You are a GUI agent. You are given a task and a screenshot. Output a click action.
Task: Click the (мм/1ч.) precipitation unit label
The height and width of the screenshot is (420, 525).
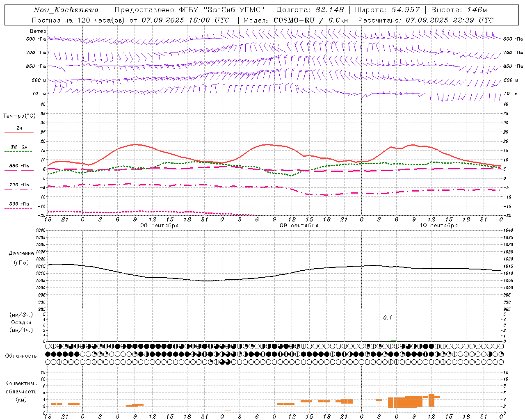(21, 330)
